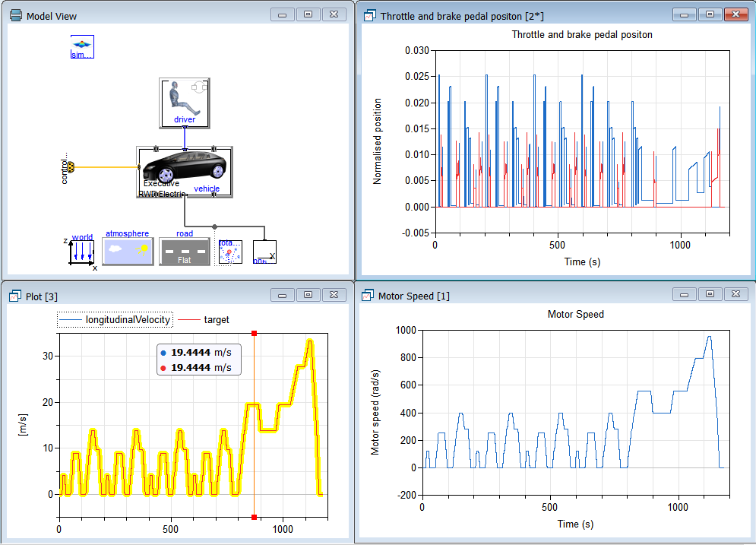Screen dimensions: 756x545
Task: Click the cursor marker at top of Plot [3]
Action: (254, 333)
